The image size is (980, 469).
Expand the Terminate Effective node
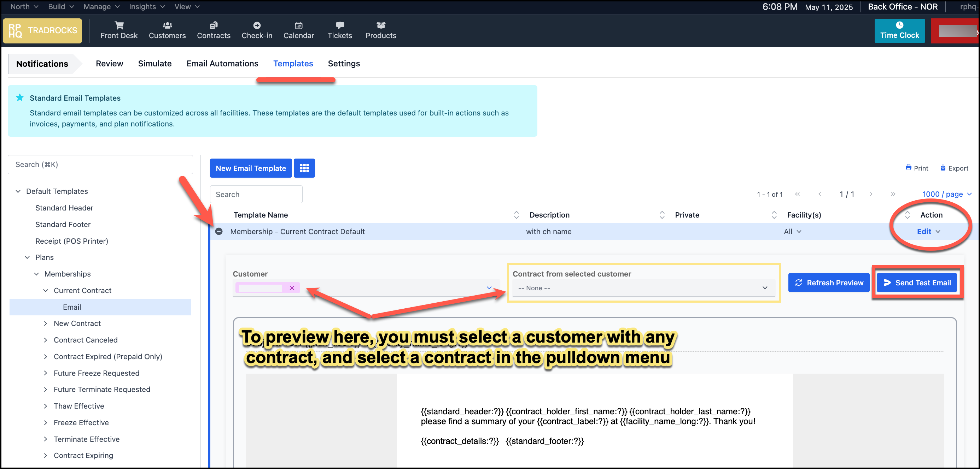(x=46, y=439)
